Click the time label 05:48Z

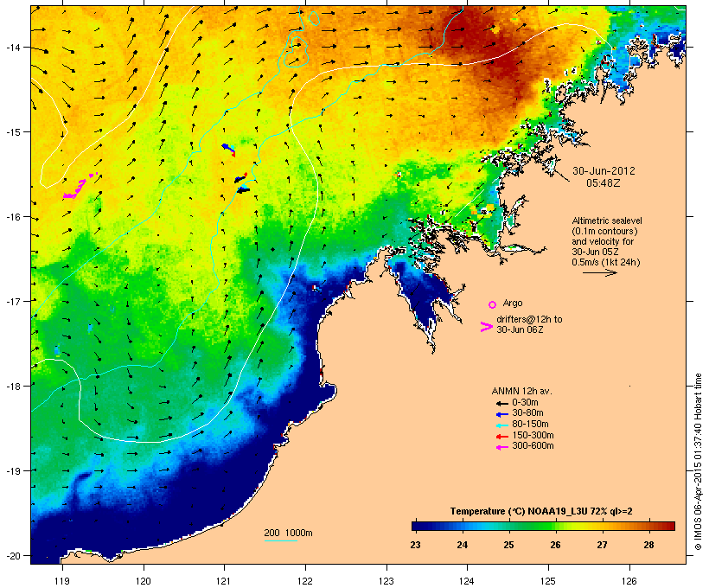[x=604, y=183]
